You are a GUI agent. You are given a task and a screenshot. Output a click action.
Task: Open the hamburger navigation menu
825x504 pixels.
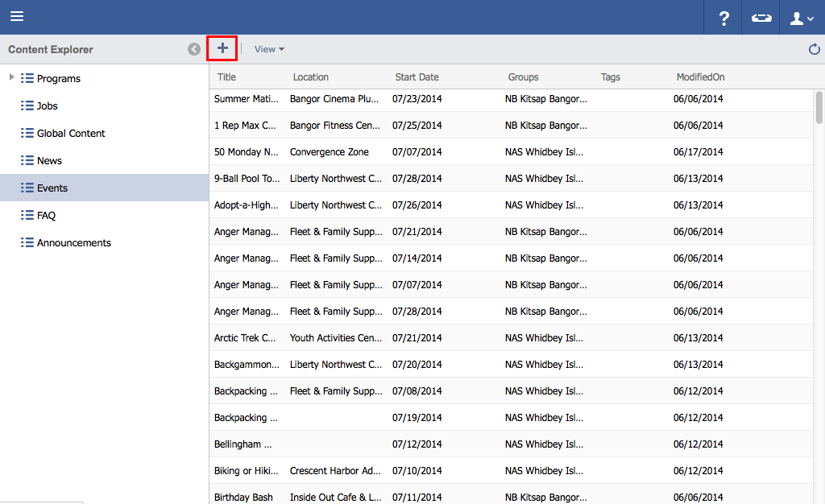coord(17,17)
